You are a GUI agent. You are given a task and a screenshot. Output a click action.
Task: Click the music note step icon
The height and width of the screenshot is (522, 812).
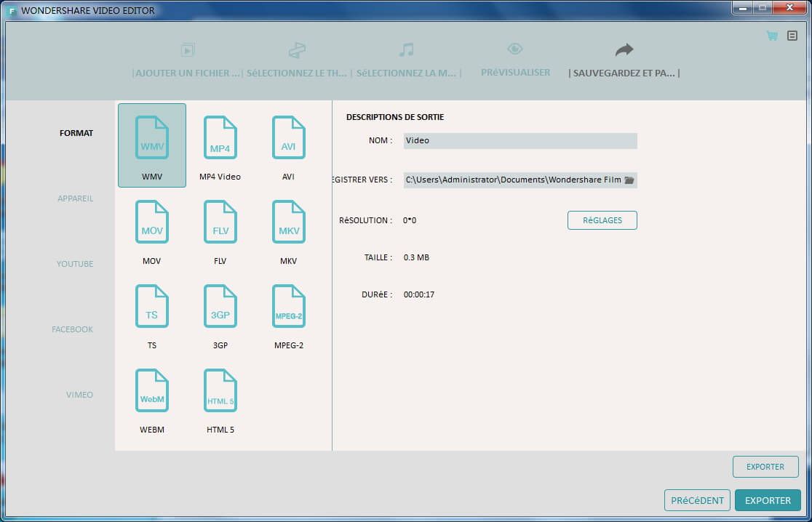click(x=407, y=49)
